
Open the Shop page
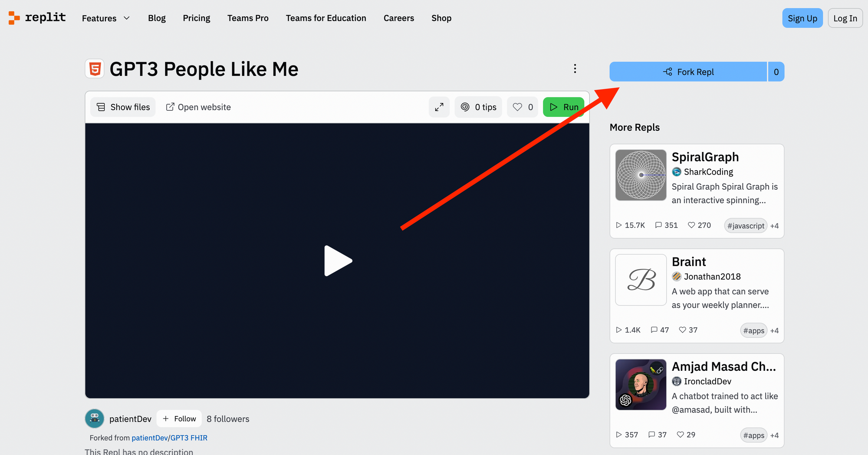click(x=441, y=18)
